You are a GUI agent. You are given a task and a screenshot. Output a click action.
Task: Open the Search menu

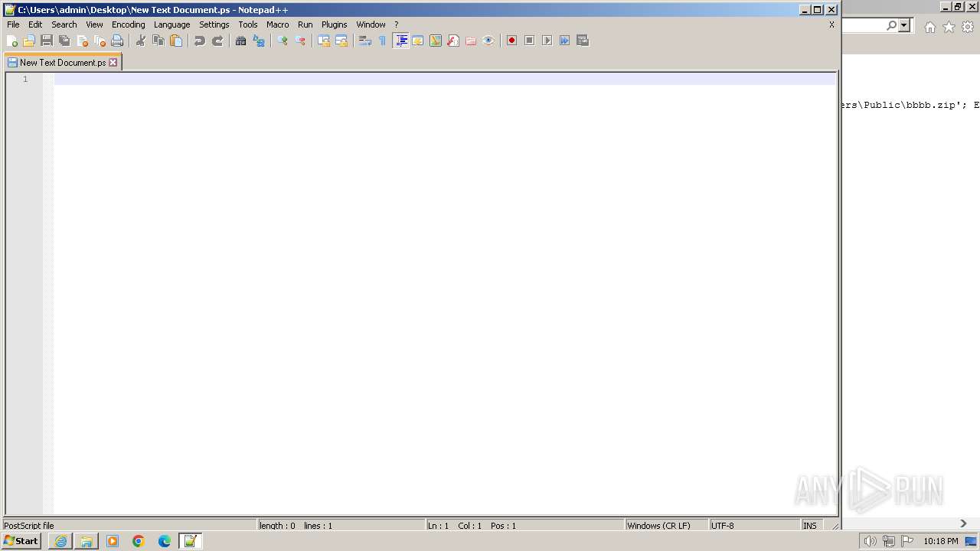pos(64,24)
